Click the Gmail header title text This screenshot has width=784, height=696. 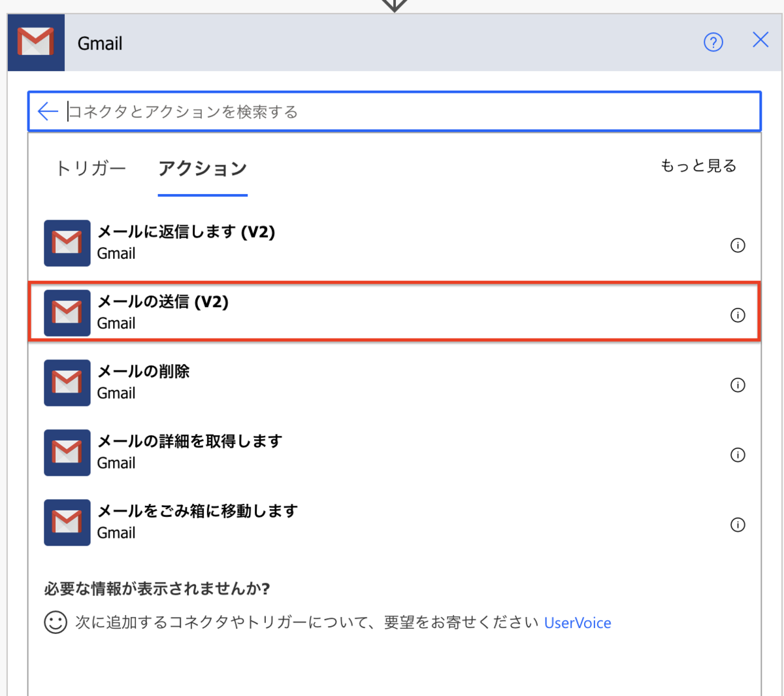click(100, 44)
